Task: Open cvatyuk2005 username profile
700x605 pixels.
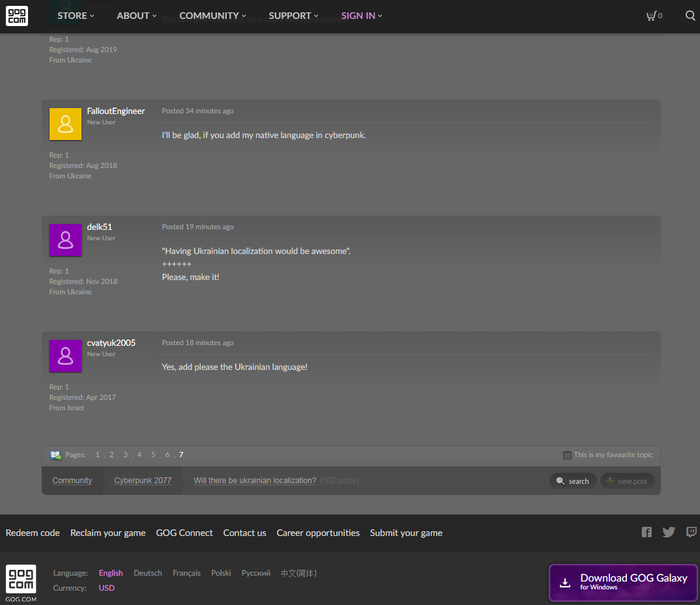Action: pos(111,343)
